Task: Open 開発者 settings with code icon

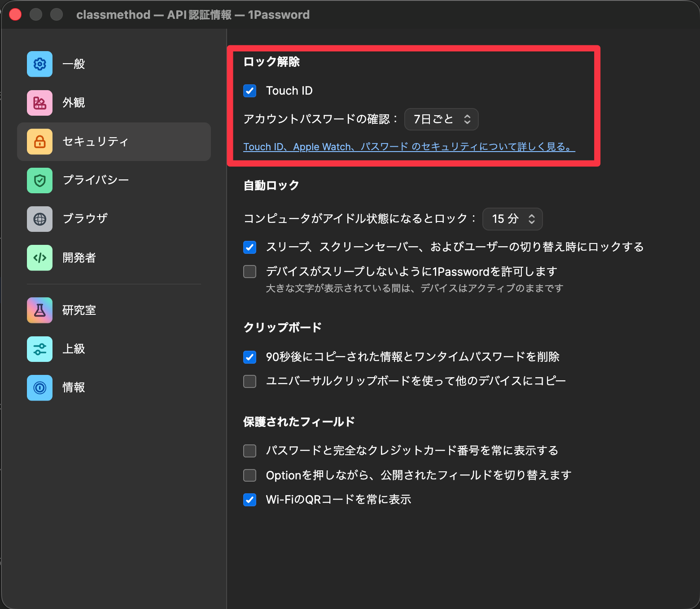Action: point(39,258)
